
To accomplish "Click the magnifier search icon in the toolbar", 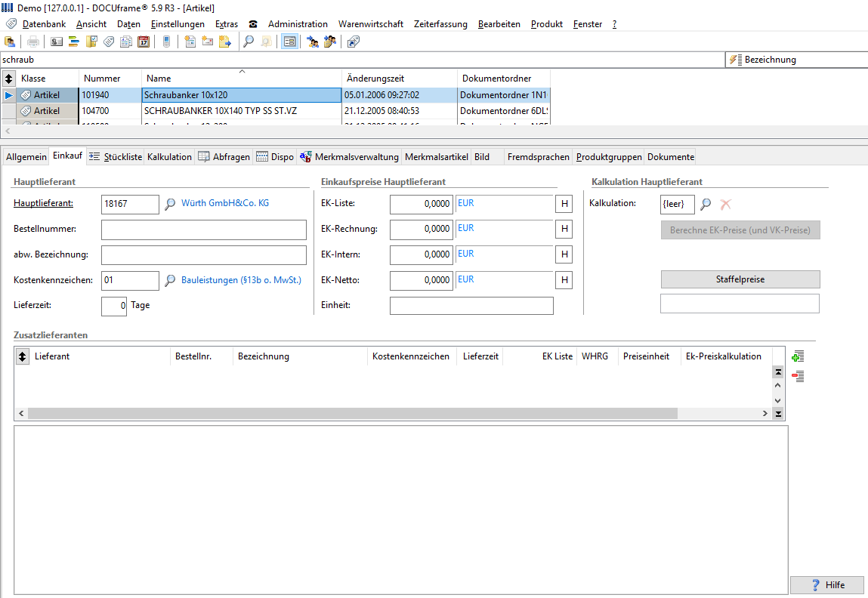I will point(249,42).
